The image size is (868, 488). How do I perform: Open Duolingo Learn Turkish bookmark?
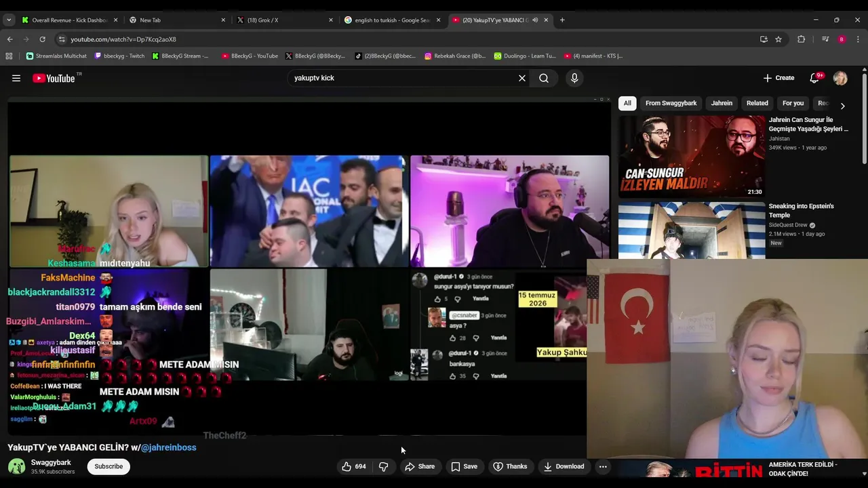pos(525,56)
